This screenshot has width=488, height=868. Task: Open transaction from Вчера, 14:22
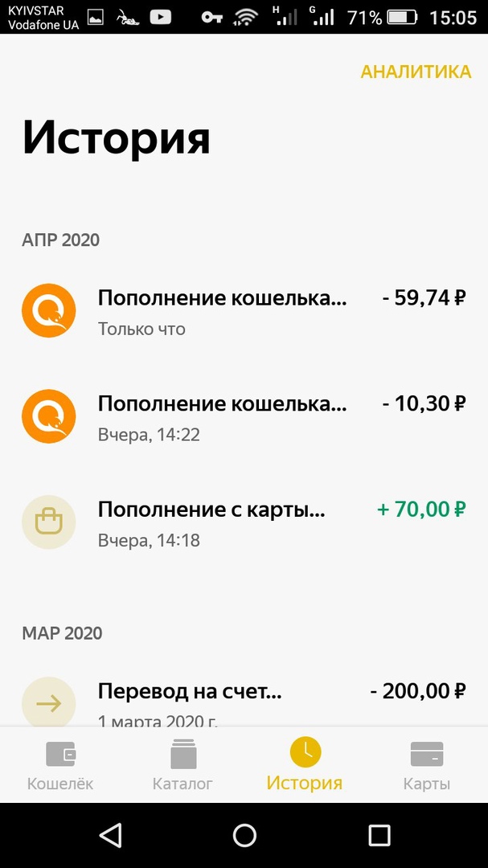point(223,416)
